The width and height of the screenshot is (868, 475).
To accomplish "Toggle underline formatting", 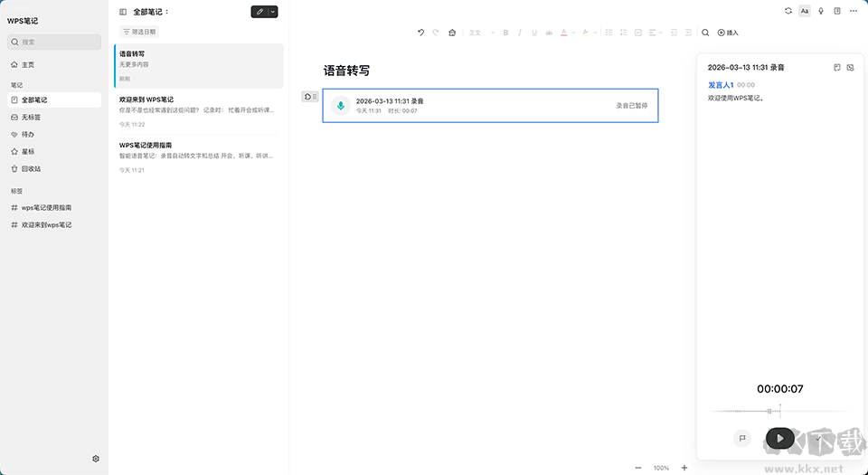I will click(534, 33).
